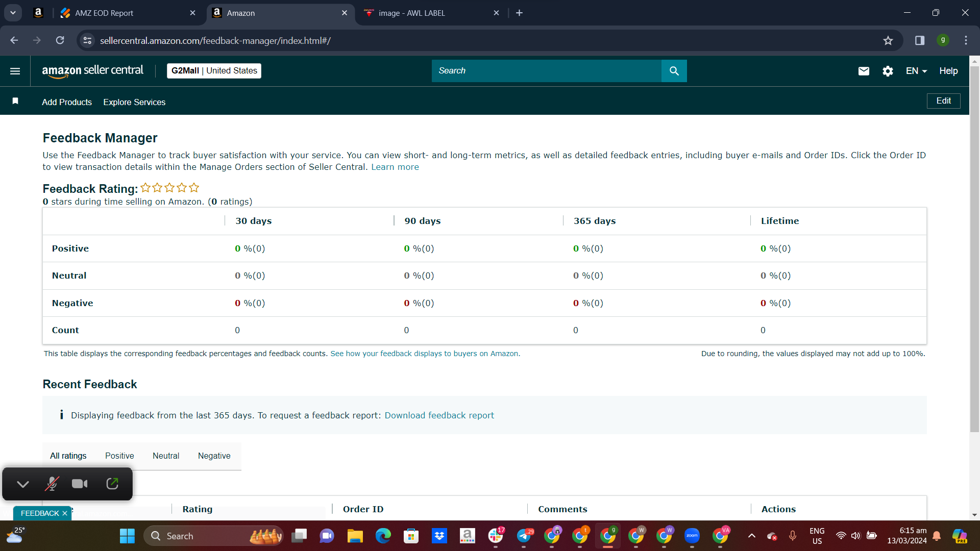
Task: Click See how your feedback displays link
Action: (x=425, y=354)
